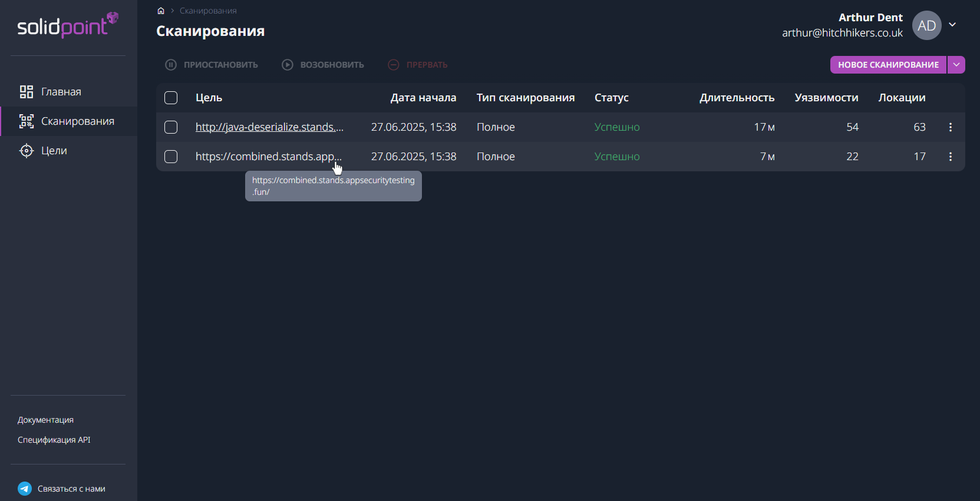
Task: Go to the Цели menu item
Action: pos(68,151)
